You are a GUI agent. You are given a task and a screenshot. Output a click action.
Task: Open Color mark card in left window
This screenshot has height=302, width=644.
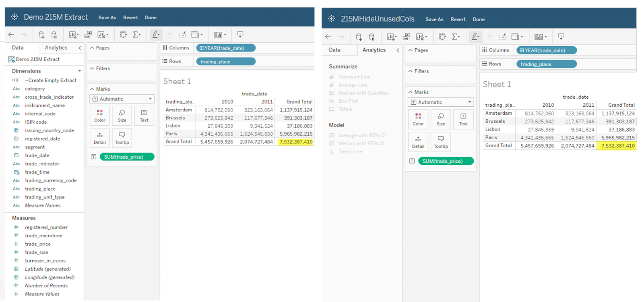tap(99, 116)
